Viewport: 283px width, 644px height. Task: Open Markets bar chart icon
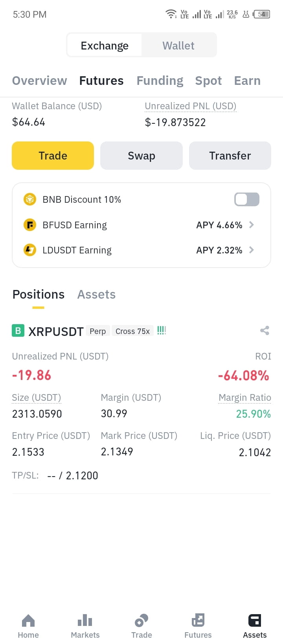click(85, 621)
